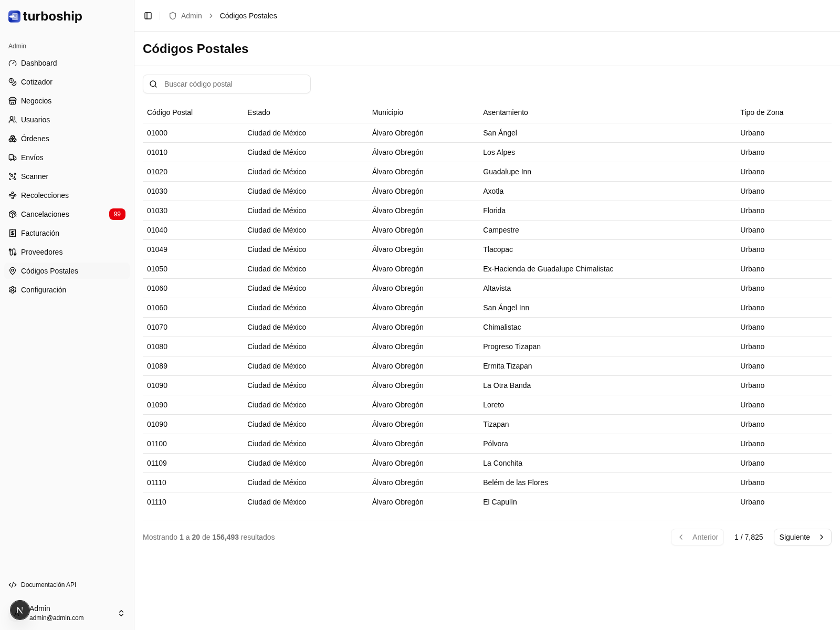
Task: Open Configuración gear icon
Action: click(x=13, y=290)
